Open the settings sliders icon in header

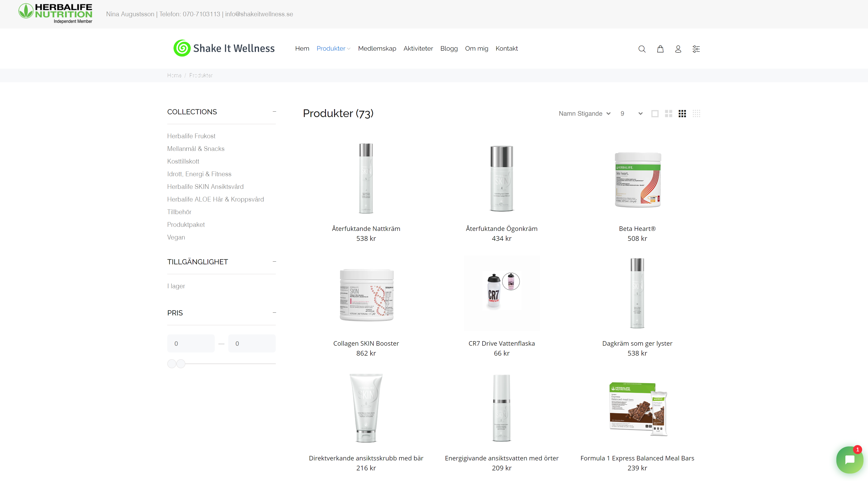696,49
